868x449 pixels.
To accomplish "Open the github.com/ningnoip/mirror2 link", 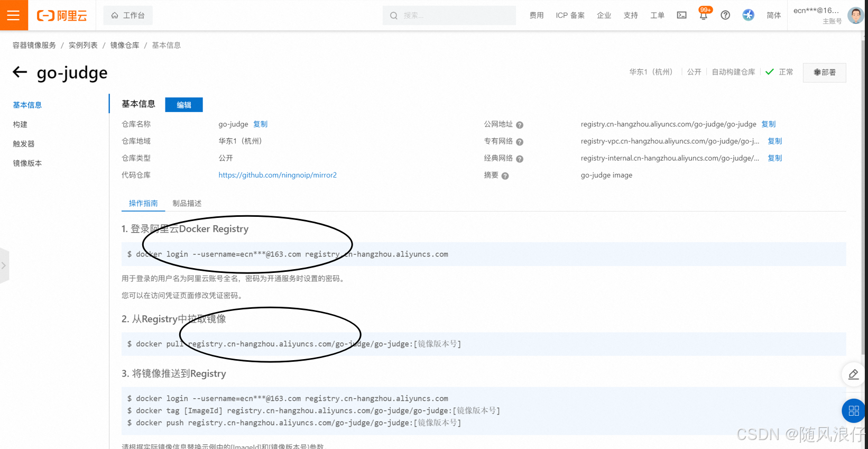I will [x=278, y=175].
